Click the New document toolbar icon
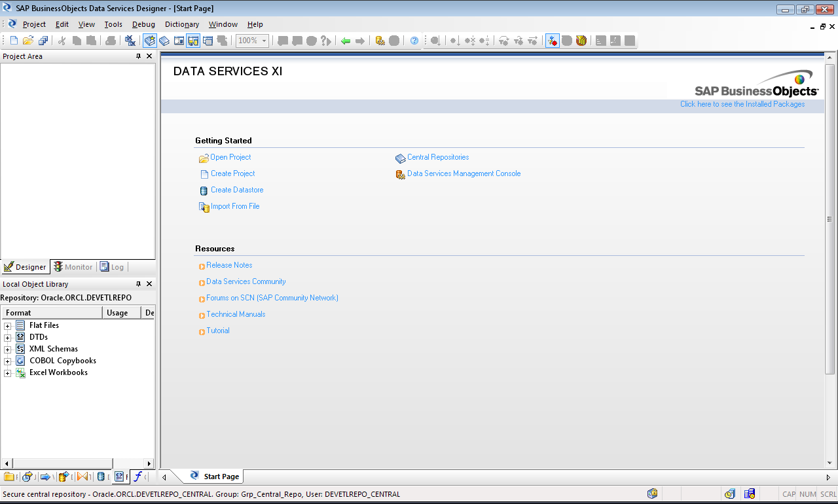This screenshot has width=838, height=504. point(14,41)
